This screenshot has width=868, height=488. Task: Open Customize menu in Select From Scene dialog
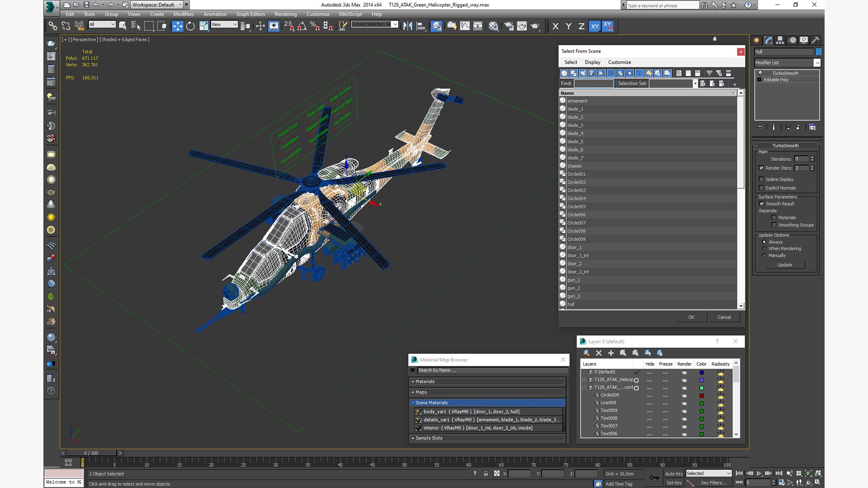[x=619, y=62]
